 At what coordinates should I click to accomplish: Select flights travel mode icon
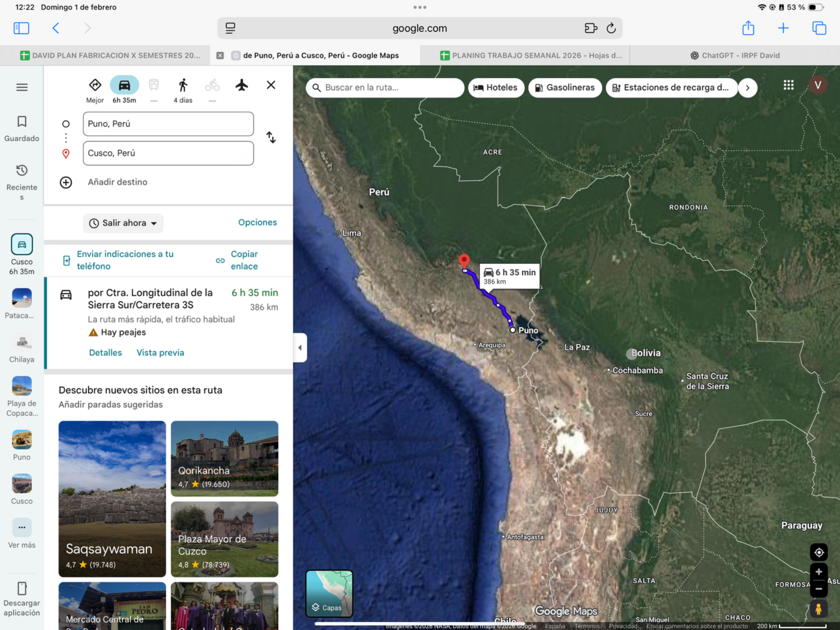242,85
